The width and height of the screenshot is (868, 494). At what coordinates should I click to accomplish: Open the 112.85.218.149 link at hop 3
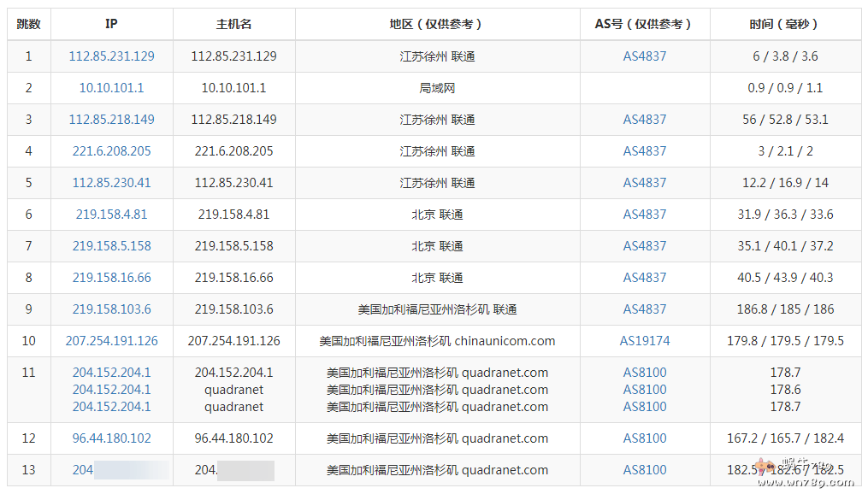tap(111, 120)
